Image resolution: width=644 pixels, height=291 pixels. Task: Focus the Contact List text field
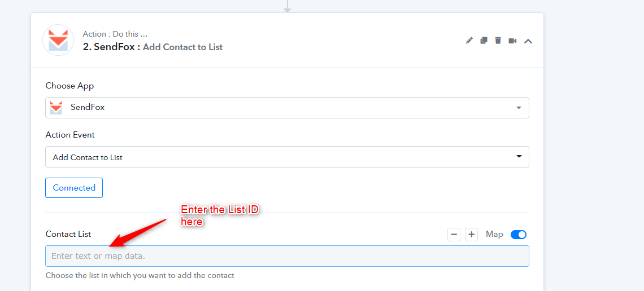[x=287, y=256]
